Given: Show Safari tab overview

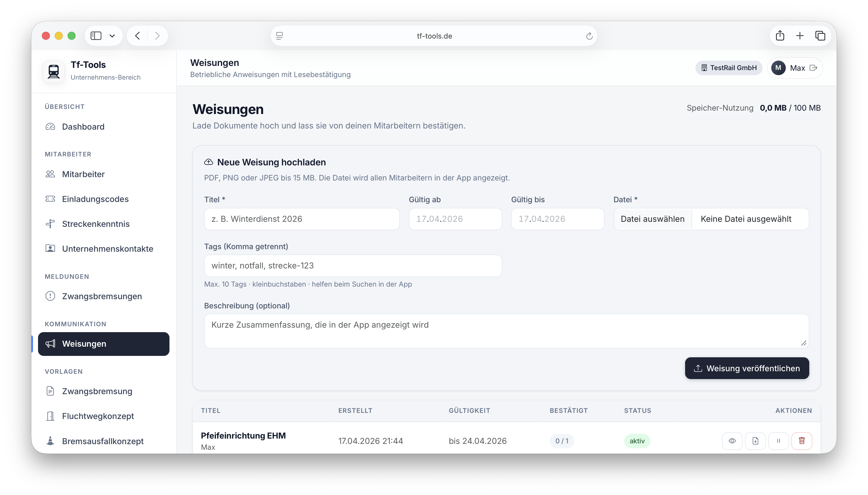Looking at the screenshot, I should point(820,36).
